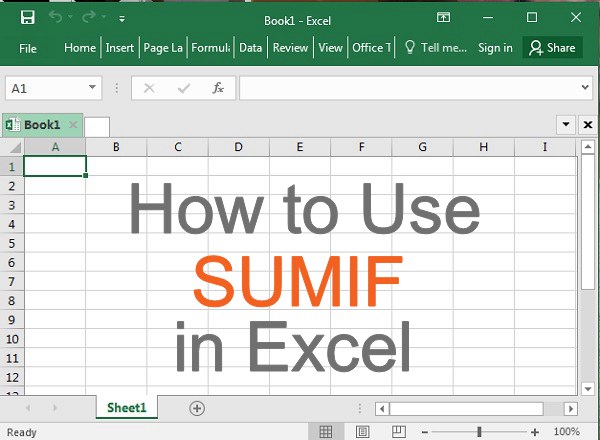Click the zoom slider handle

click(479, 432)
